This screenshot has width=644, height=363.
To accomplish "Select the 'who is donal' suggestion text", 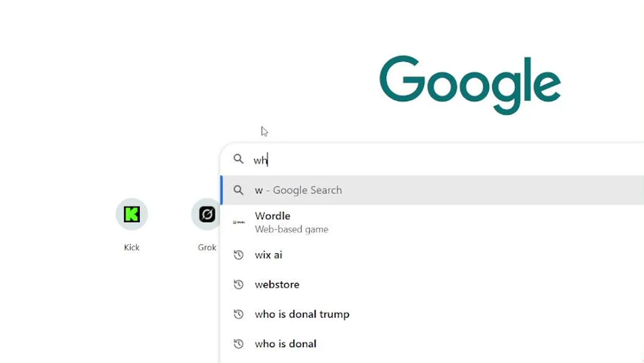I will point(286,344).
